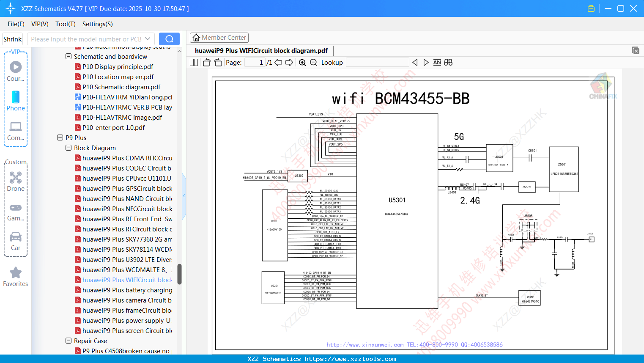This screenshot has width=644, height=363.
Task: Open the Tool(T) menu
Action: [x=65, y=24]
